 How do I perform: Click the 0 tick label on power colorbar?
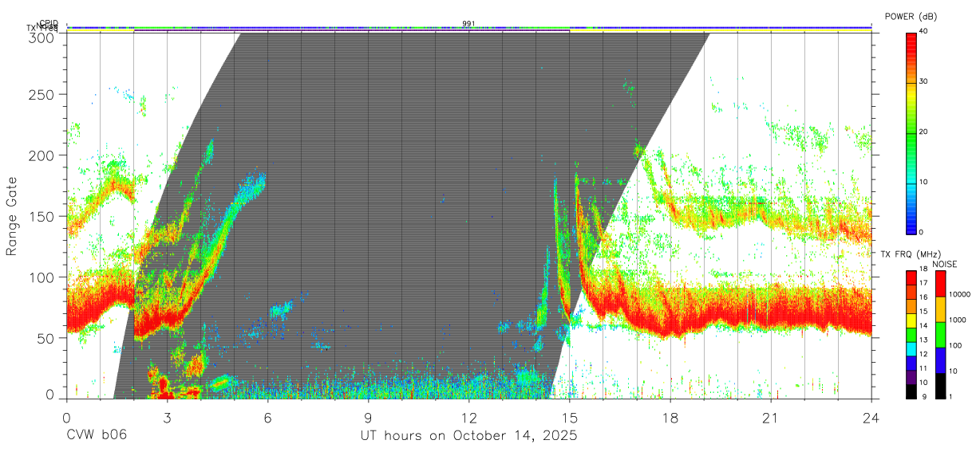[922, 232]
